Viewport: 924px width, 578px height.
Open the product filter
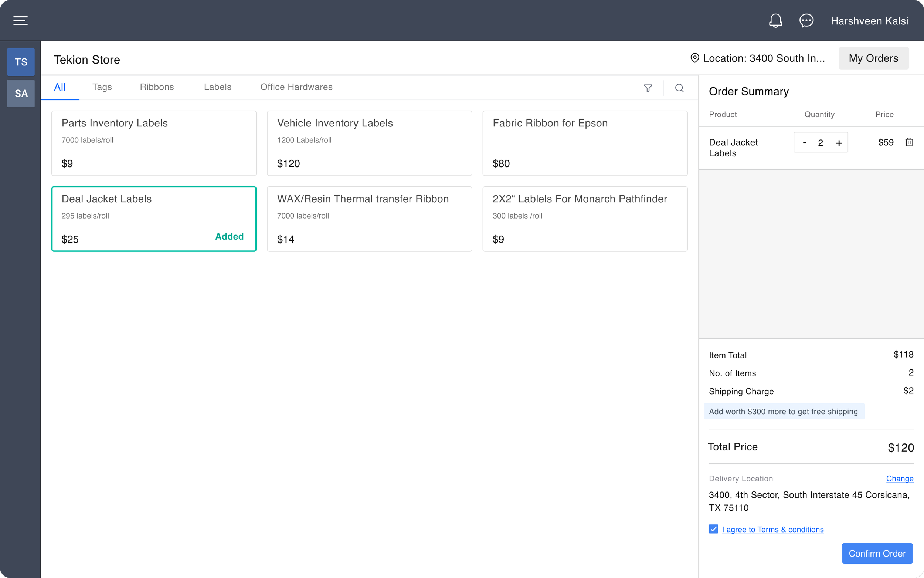(x=648, y=88)
